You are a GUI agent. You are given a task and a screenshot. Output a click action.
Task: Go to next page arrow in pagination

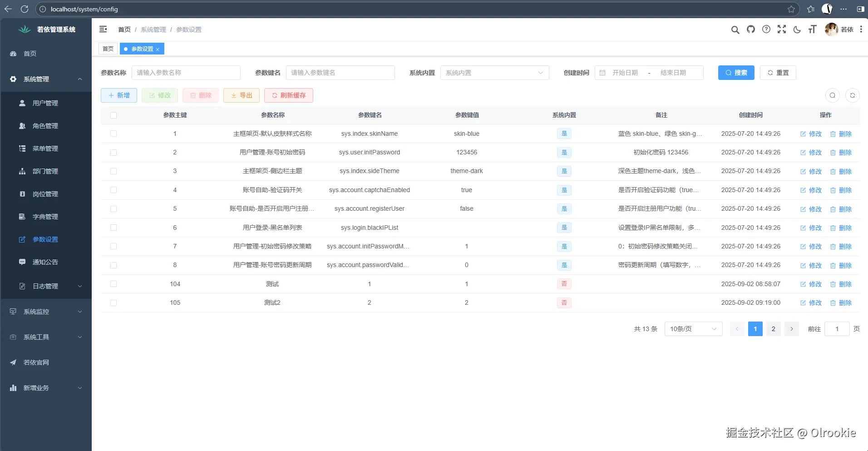point(792,329)
